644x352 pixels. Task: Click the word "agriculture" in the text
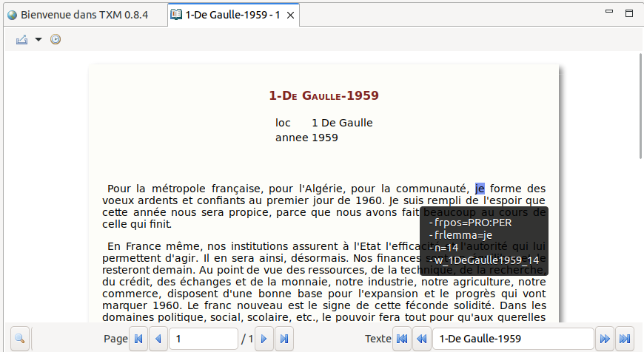click(x=483, y=282)
